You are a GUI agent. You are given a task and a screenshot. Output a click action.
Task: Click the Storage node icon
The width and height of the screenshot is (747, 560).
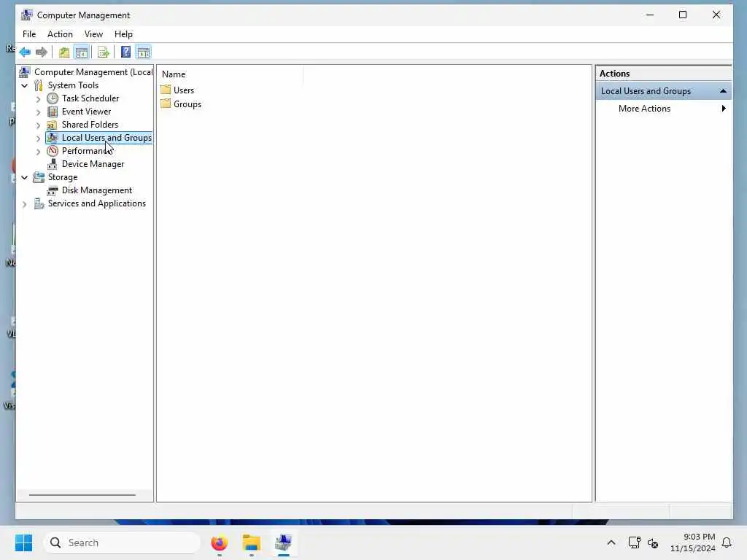39,177
